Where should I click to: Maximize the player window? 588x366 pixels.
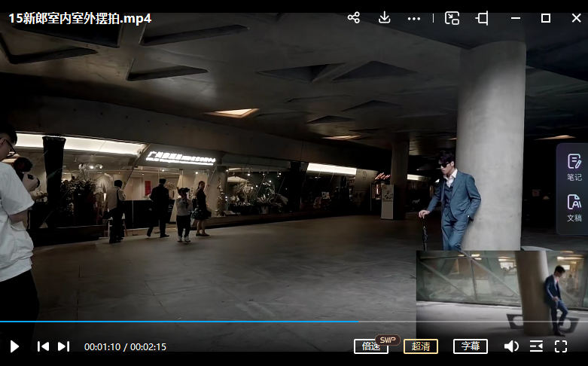546,18
